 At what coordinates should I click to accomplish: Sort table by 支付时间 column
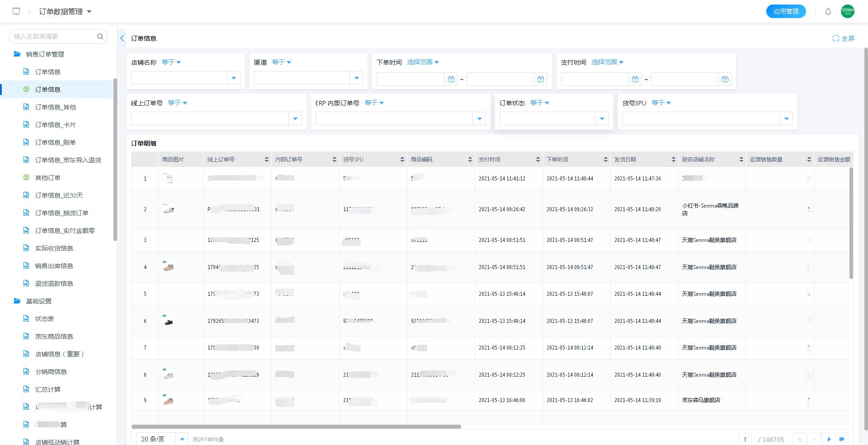pos(538,160)
